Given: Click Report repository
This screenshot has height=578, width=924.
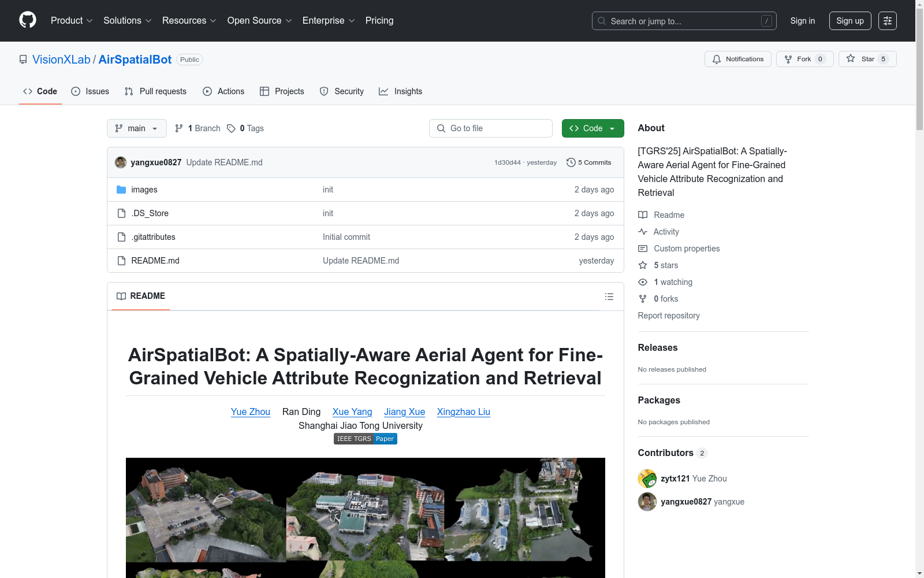Looking at the screenshot, I should [x=669, y=316].
